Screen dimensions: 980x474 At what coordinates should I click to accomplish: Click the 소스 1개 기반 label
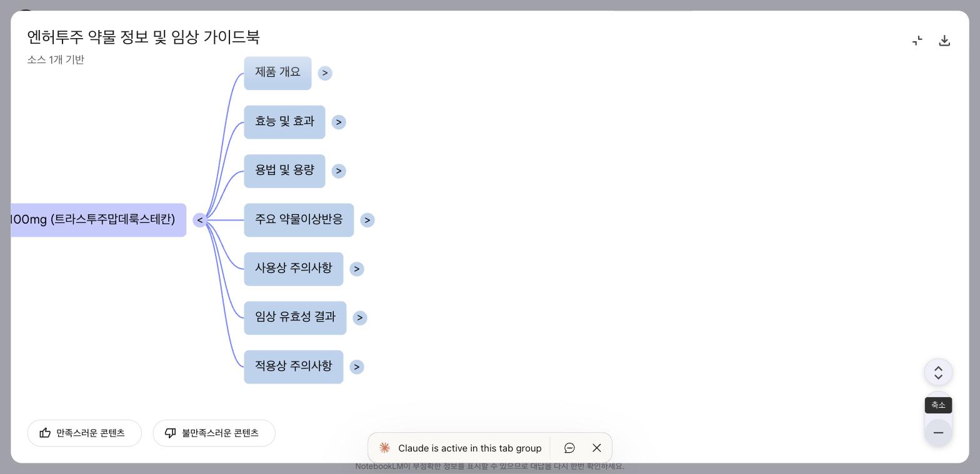pos(56,59)
